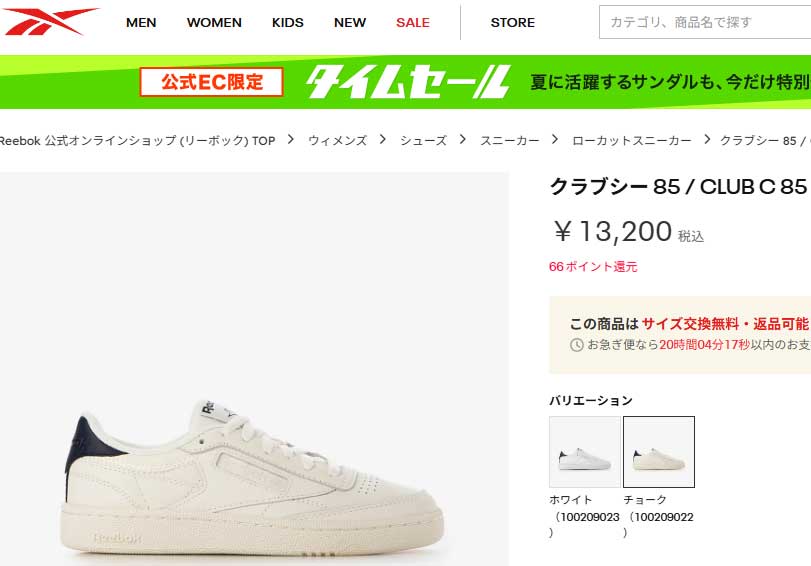Open the シューズ breadcrumb link
This screenshot has height=566, width=811.
click(x=423, y=141)
